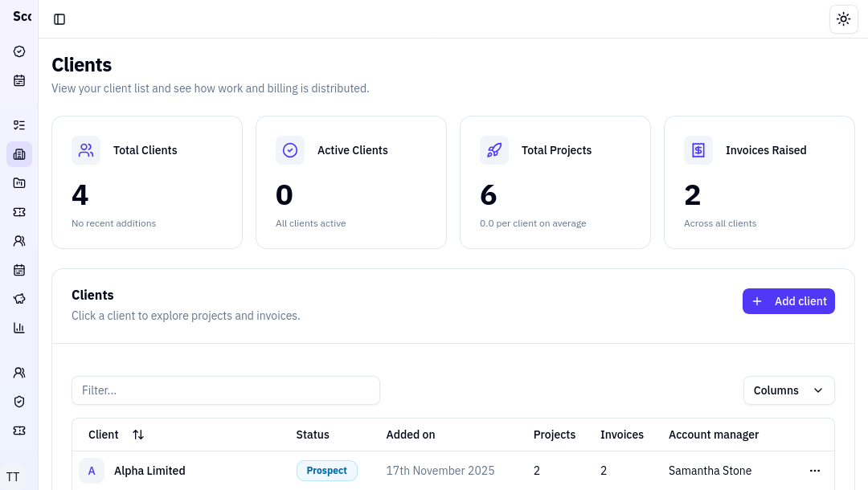Focus the Filter text field
This screenshot has width=868, height=490.
click(225, 390)
